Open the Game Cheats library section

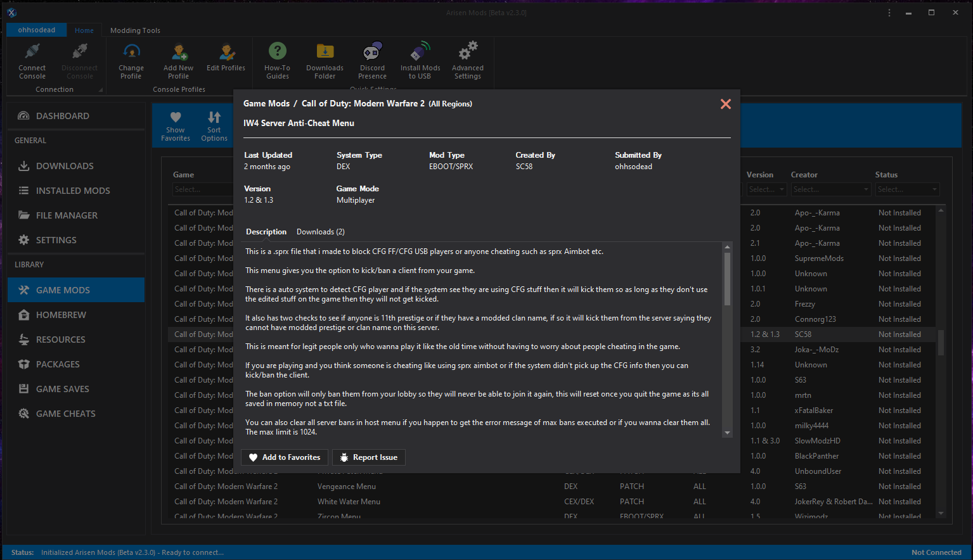76,414
